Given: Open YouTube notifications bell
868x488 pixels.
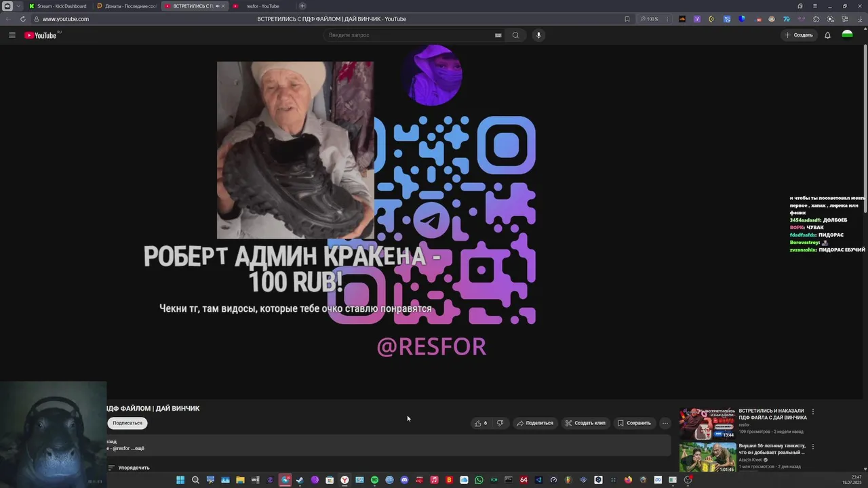Looking at the screenshot, I should click(827, 35).
